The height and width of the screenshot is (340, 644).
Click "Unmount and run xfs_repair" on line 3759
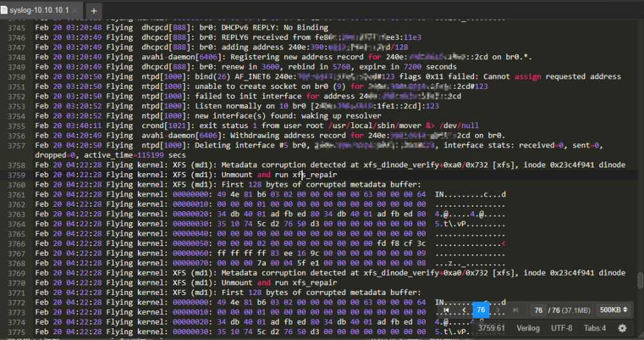[279, 175]
